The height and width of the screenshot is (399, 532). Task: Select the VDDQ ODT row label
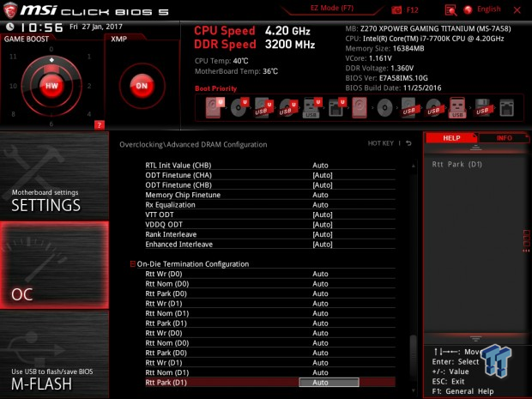(x=164, y=224)
